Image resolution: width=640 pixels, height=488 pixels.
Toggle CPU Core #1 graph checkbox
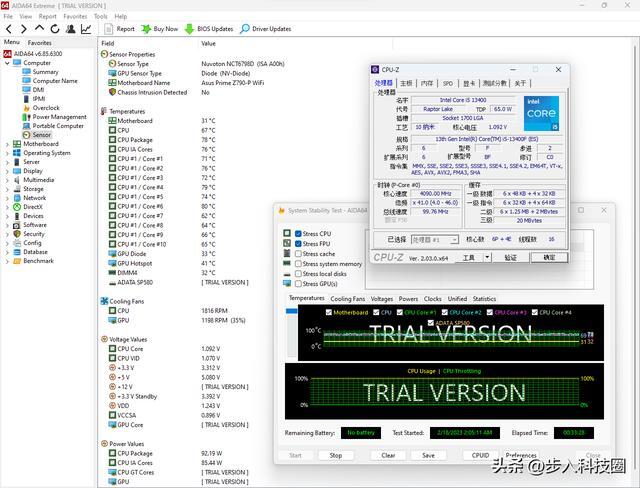coord(400,313)
